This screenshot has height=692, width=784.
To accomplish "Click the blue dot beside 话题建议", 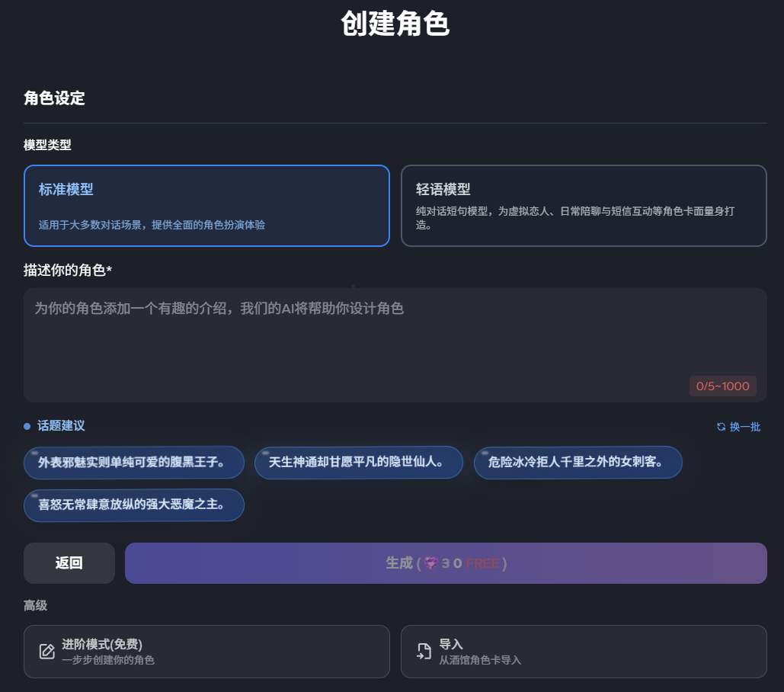I will (x=27, y=426).
